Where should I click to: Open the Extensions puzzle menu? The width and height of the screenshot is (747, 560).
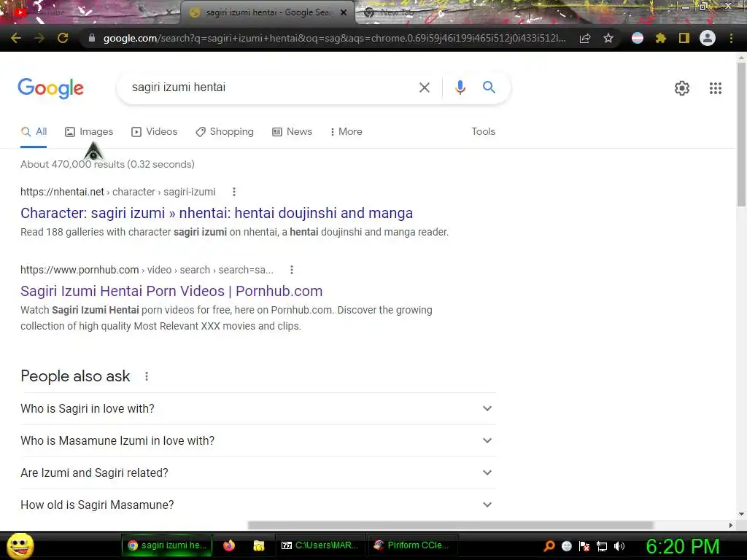[661, 38]
